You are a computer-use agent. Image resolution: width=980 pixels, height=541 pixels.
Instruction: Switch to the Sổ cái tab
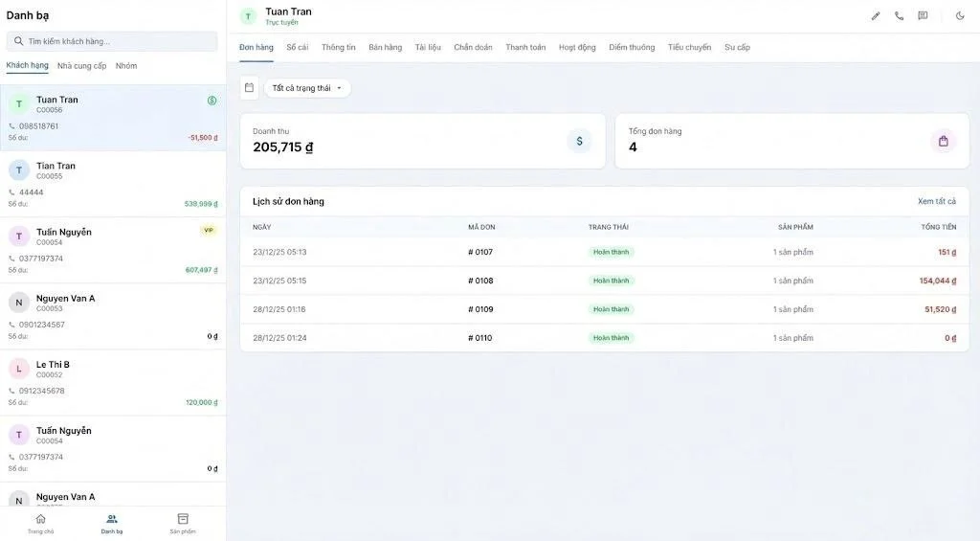point(297,47)
